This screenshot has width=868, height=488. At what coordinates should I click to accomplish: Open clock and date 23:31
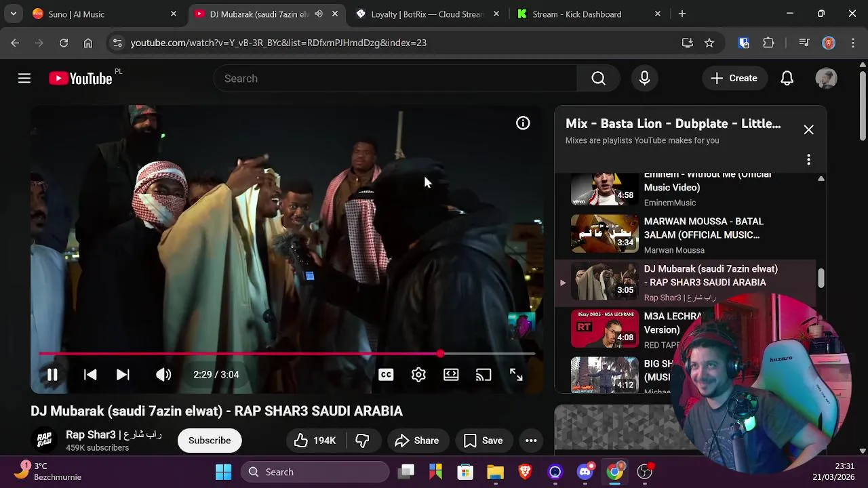(x=835, y=472)
